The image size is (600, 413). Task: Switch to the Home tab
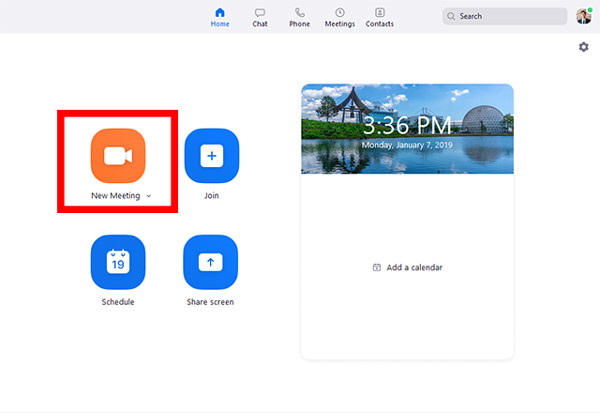(220, 18)
